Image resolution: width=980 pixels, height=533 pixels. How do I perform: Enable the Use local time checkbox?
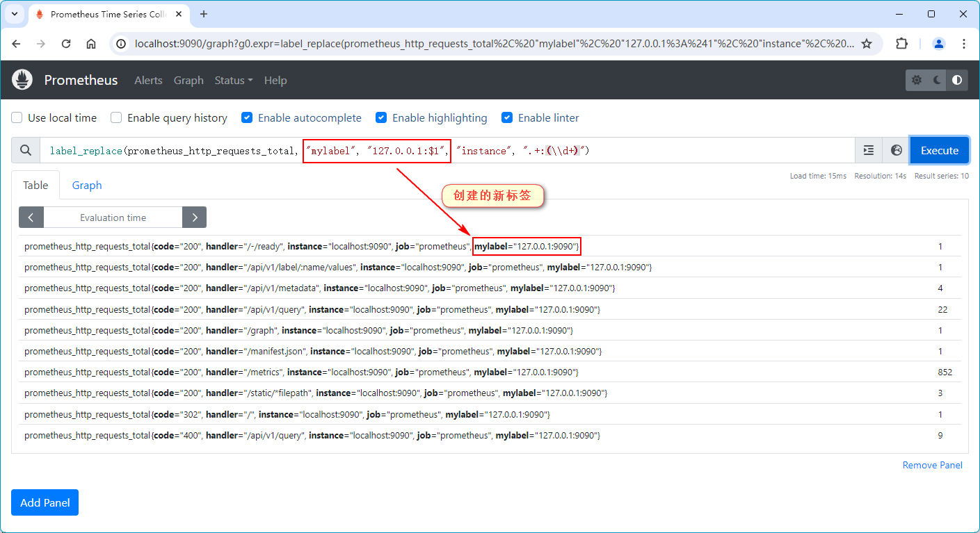point(17,117)
